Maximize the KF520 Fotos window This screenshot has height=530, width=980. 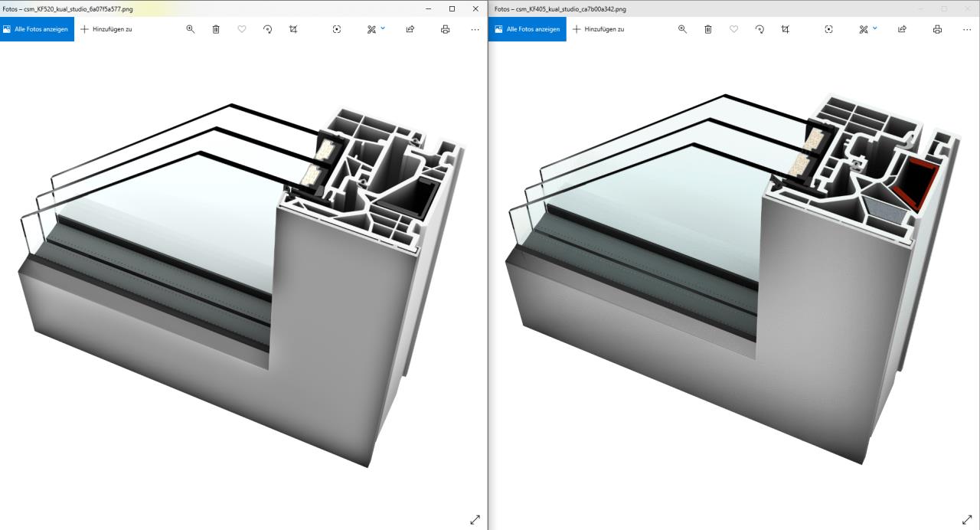[x=452, y=8]
